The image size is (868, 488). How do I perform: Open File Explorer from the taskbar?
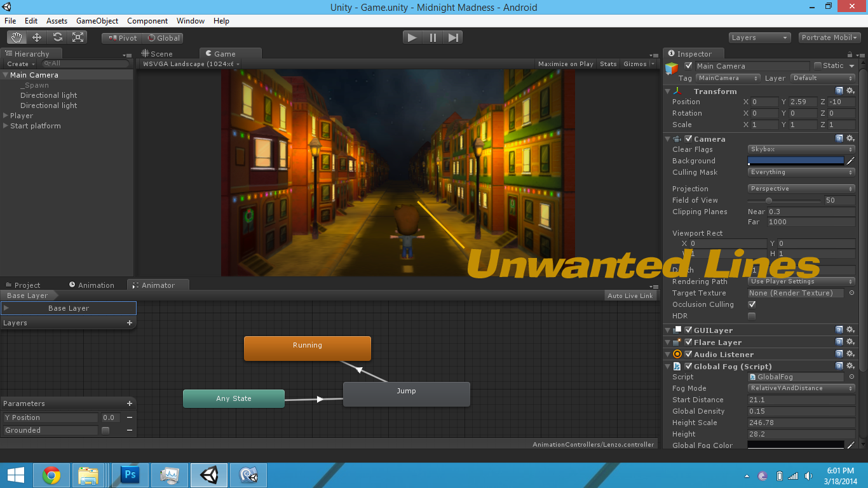coord(88,475)
